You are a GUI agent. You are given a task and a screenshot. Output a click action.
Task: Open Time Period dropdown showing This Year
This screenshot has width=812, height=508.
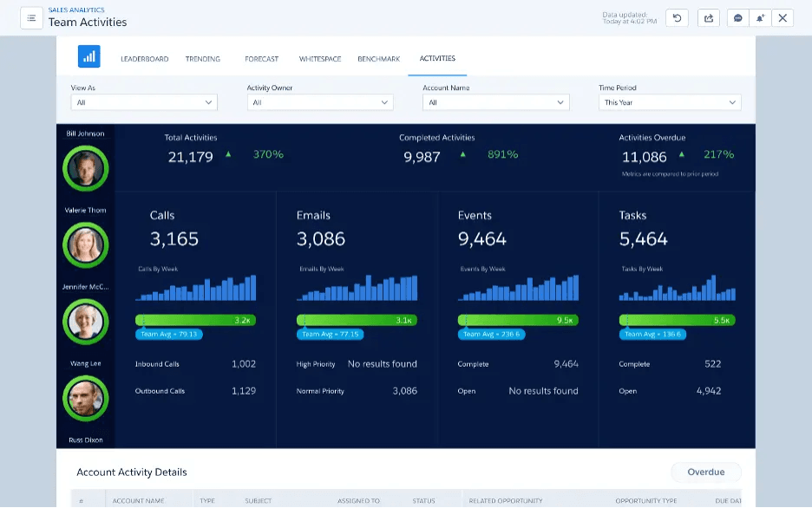(x=670, y=102)
